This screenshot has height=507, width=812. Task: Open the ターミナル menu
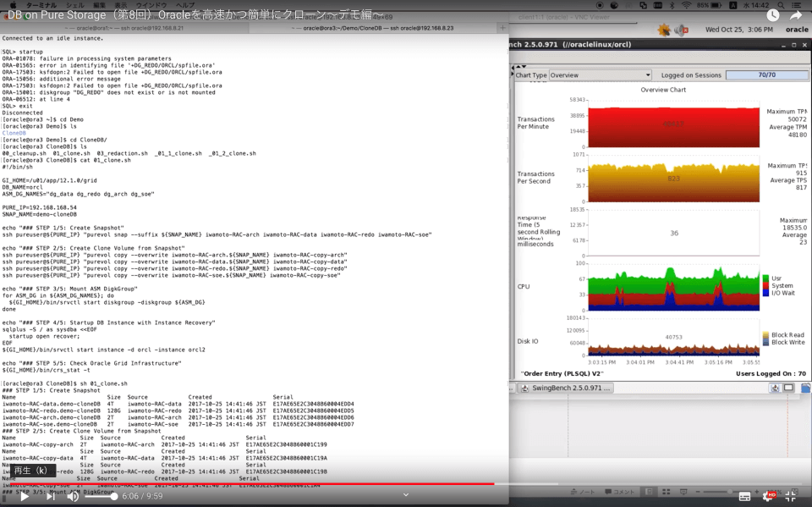pyautogui.click(x=41, y=5)
